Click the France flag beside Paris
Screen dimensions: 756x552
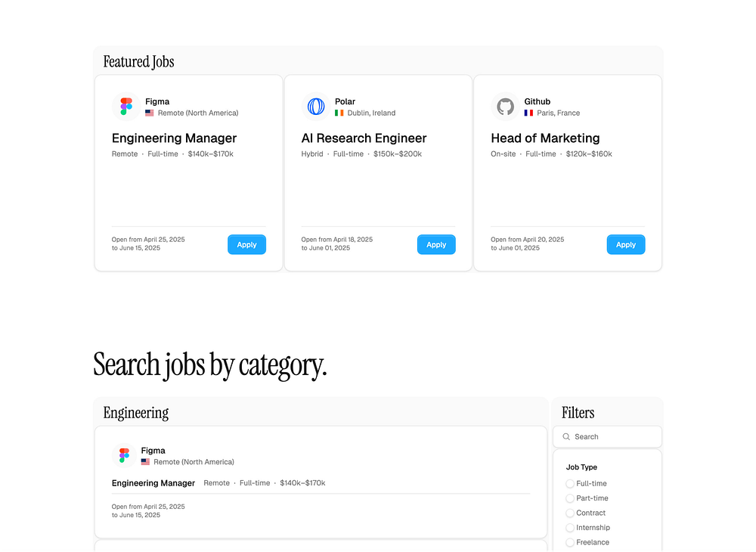529,113
